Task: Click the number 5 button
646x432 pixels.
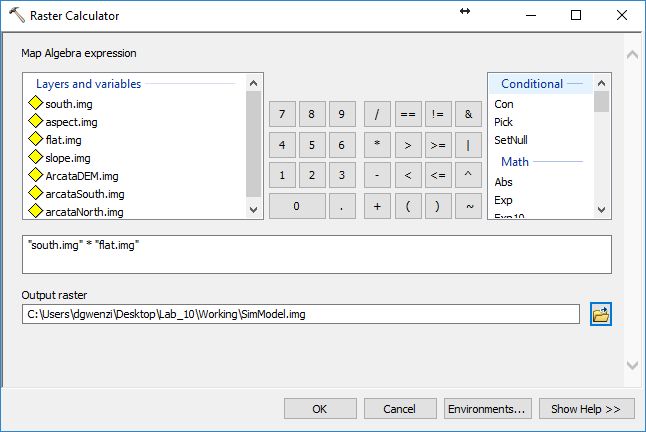Action: tap(312, 145)
